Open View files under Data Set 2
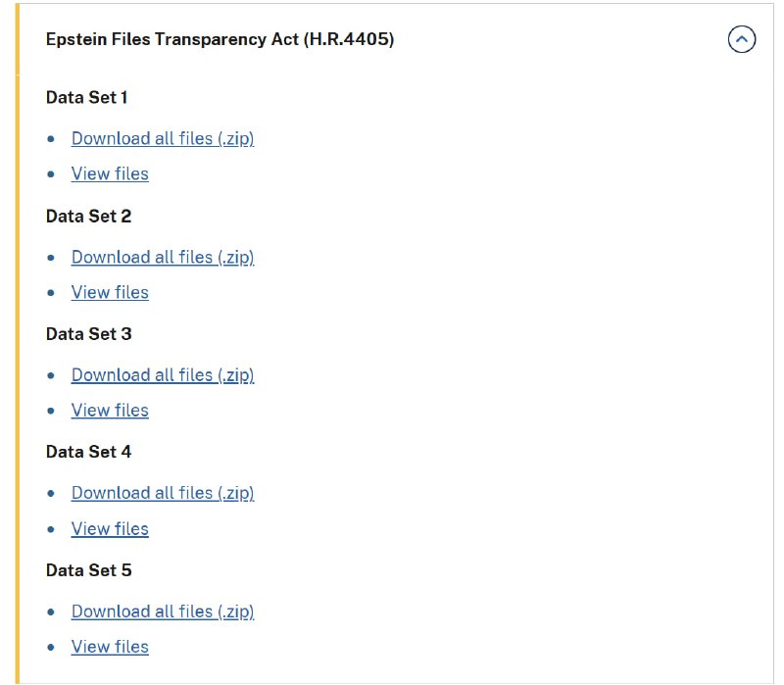 tap(110, 292)
